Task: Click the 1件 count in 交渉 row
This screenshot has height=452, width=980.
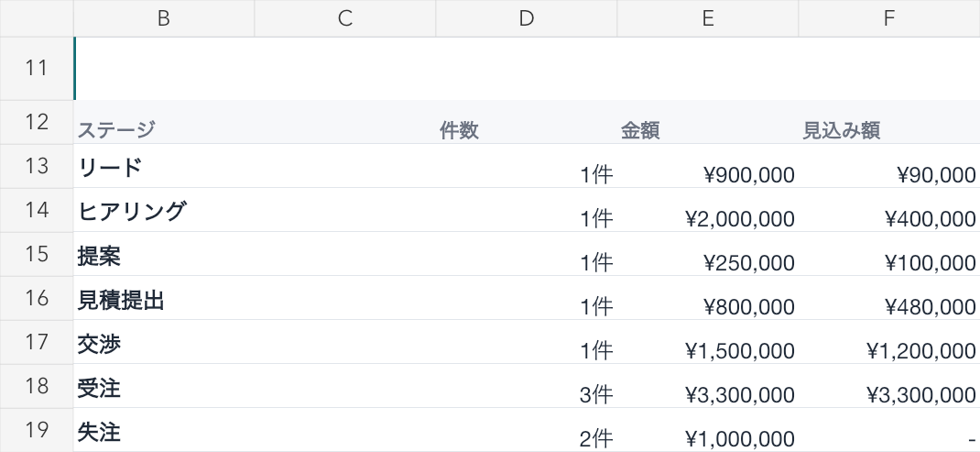Action: pos(527,342)
